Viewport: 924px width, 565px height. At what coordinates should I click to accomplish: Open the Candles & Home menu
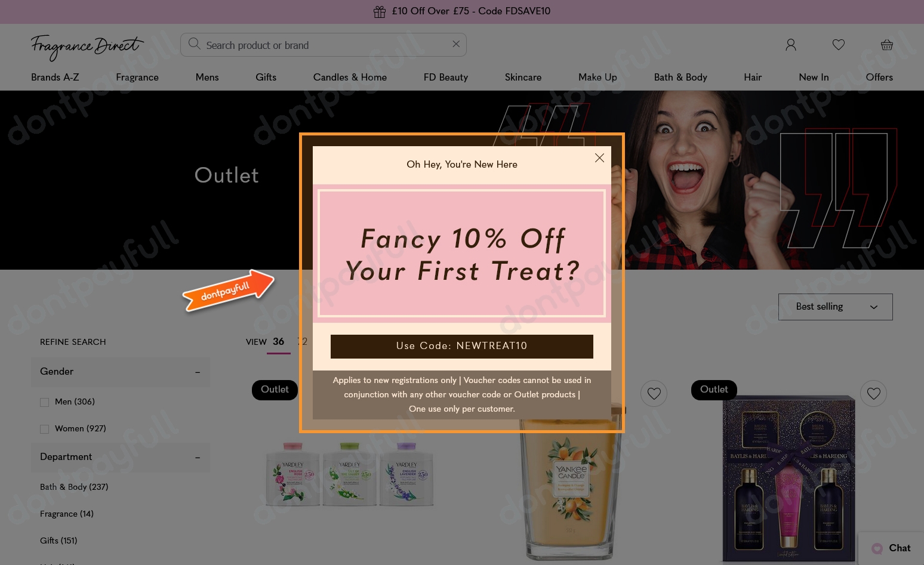[x=350, y=78]
